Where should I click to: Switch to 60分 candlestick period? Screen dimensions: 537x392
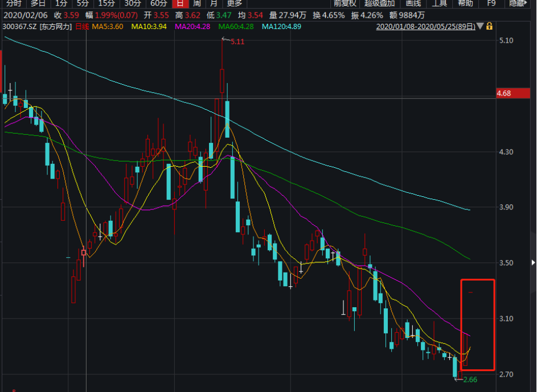coord(158,3)
